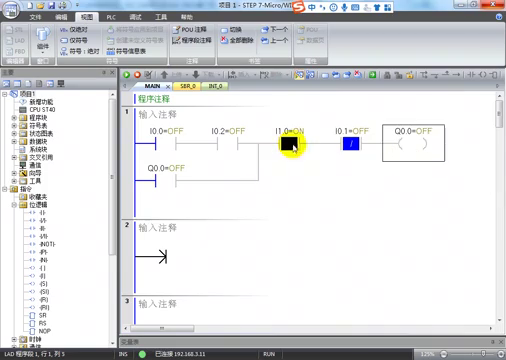This screenshot has width=506, height=360.
Task: Click 全部删除 remove all bookmarks icon
Action: point(237,40)
